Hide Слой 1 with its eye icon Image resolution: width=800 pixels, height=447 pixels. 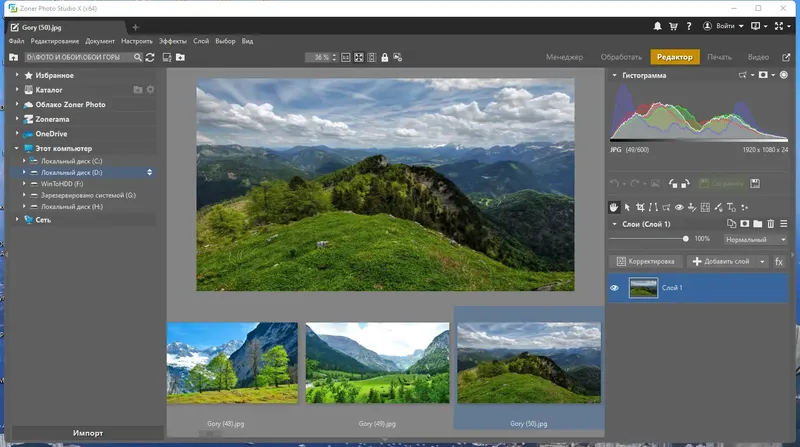pyautogui.click(x=614, y=288)
